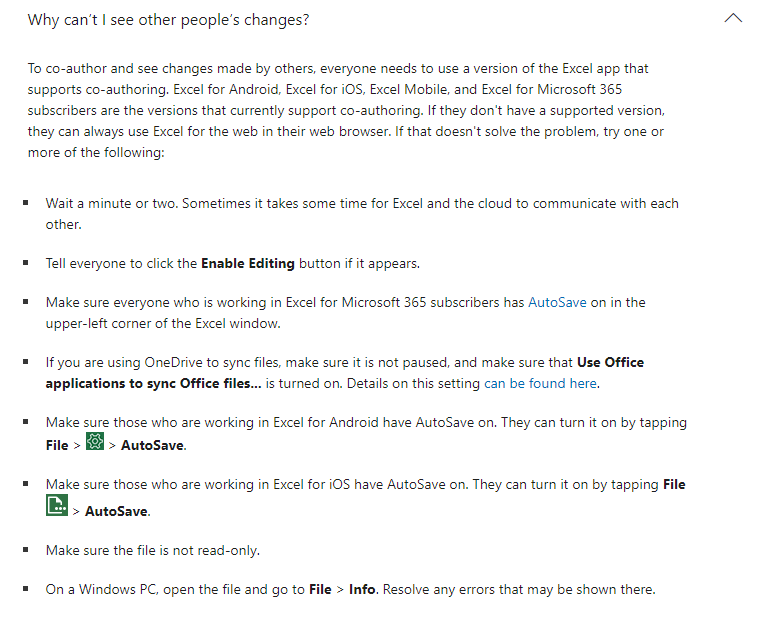Click bold "File" ending the iOS instruction line
767x623 pixels.
(674, 485)
